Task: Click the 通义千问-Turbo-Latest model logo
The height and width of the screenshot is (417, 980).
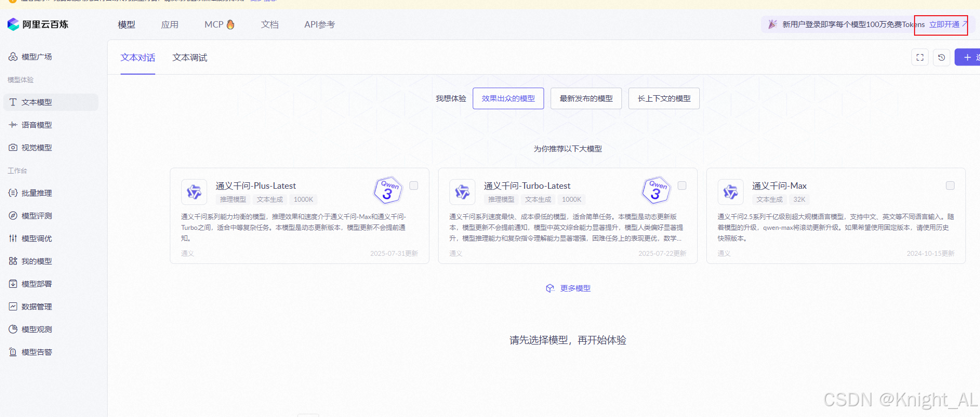Action: coord(462,192)
